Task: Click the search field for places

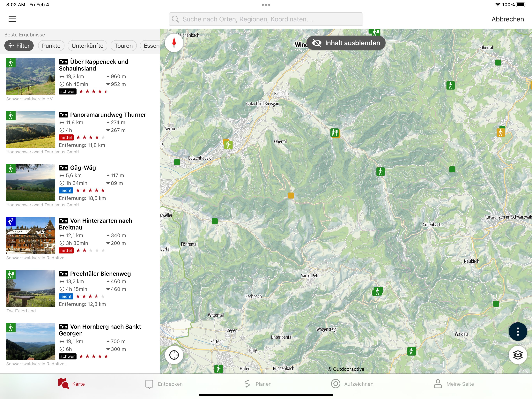Action: (x=266, y=19)
